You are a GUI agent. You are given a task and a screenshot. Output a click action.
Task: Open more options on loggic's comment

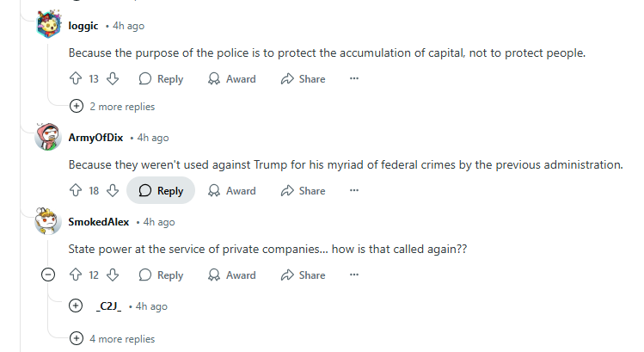353,79
